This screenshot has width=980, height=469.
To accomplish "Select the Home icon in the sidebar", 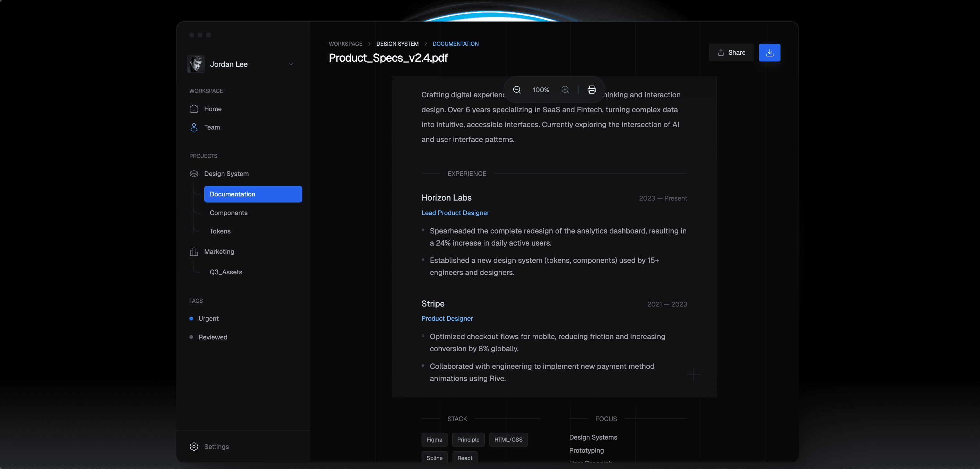I will click(194, 109).
